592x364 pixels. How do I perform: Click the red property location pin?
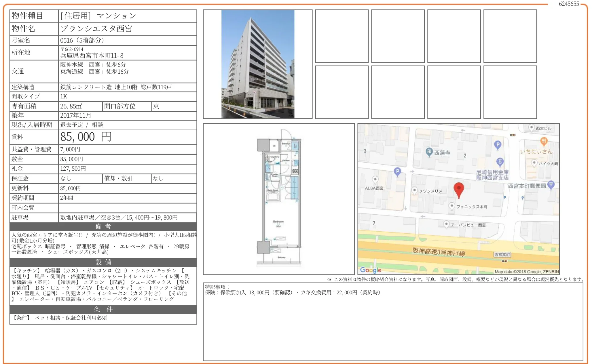point(458,189)
